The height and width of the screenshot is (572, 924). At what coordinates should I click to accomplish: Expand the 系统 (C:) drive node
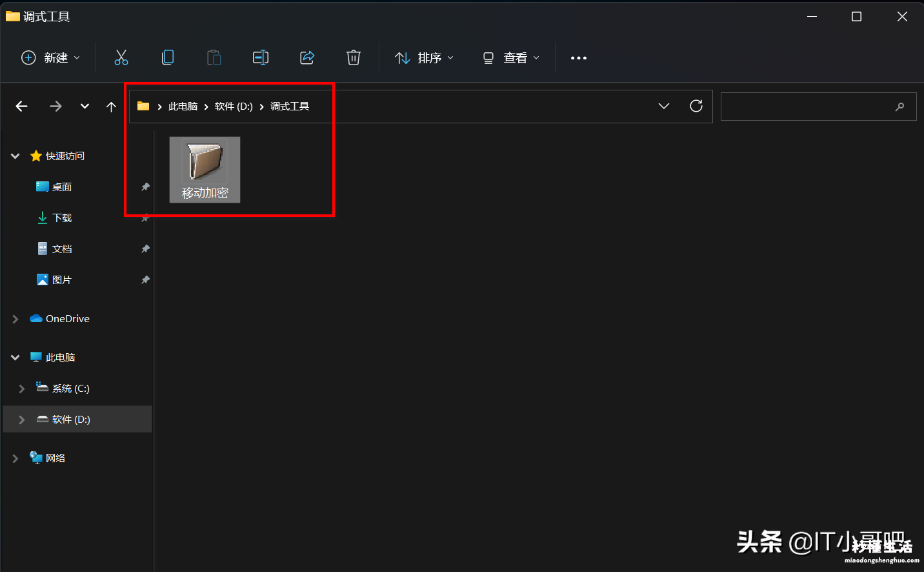[22, 389]
